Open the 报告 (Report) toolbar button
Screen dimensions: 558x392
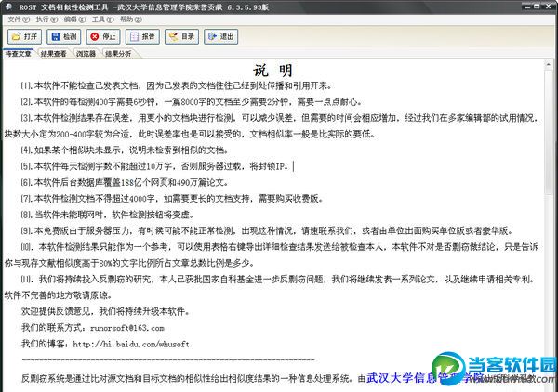pos(142,36)
